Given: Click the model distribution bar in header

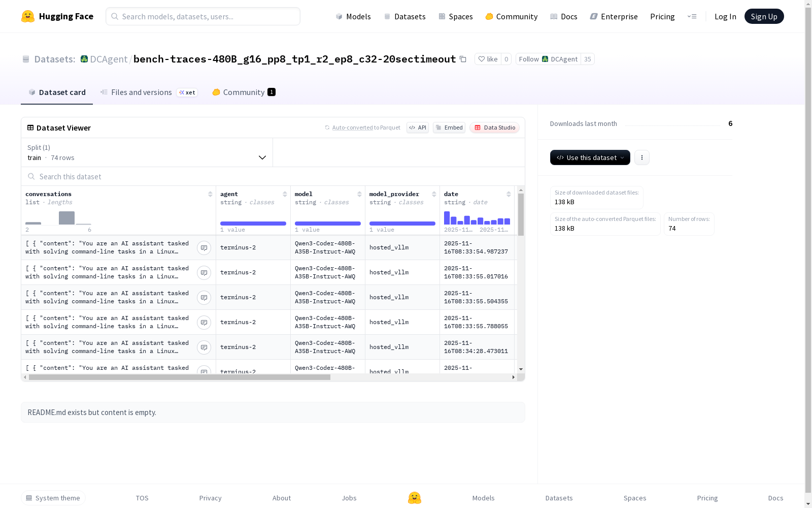Looking at the screenshot, I should [328, 224].
